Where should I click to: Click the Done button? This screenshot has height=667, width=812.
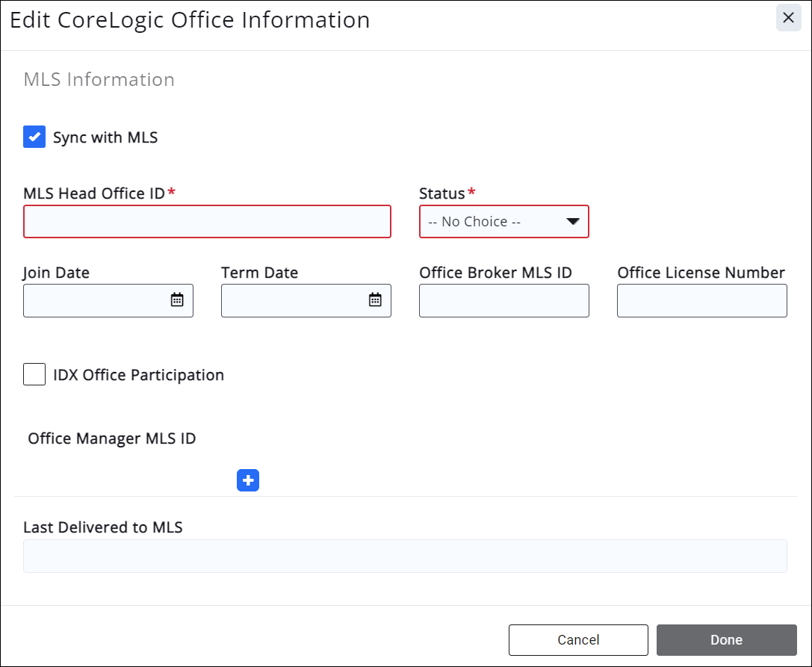click(726, 640)
